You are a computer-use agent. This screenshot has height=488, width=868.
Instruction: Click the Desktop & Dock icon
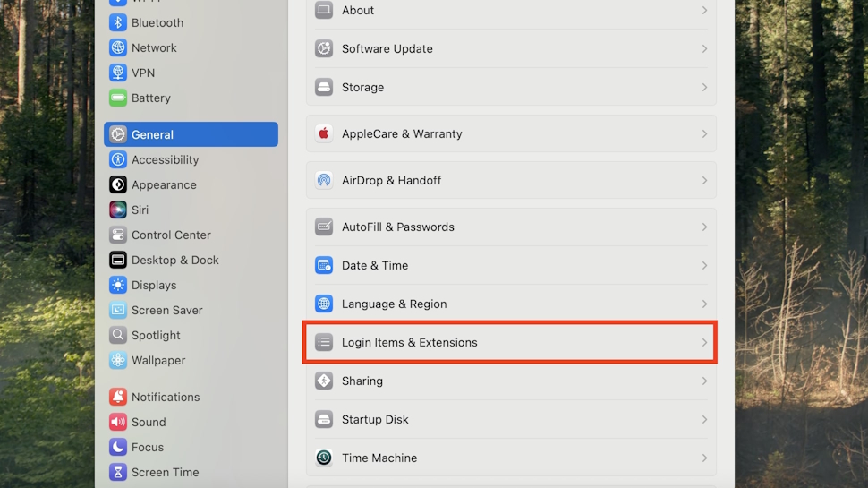[117, 260]
